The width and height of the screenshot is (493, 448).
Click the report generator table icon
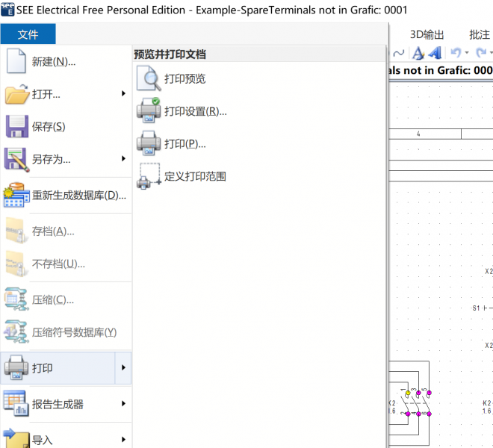pos(16,403)
